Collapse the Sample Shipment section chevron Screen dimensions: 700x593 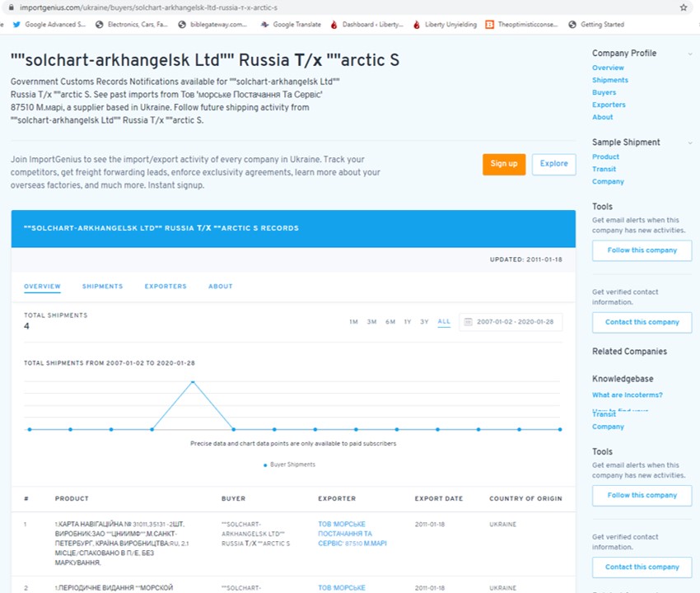690,143
